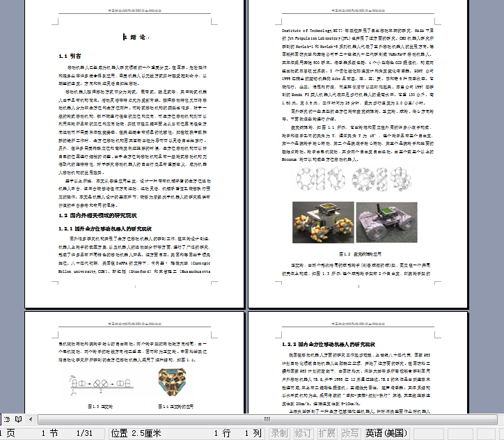Open Reading Layout view icon
This screenshot has width=504, height=440.
[x=18, y=419]
